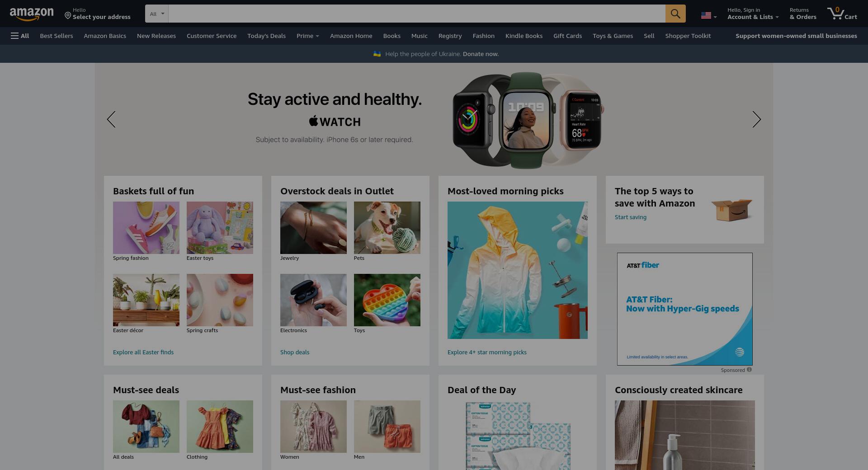
Task: Follow the Explore all Easter finds link
Action: (143, 352)
